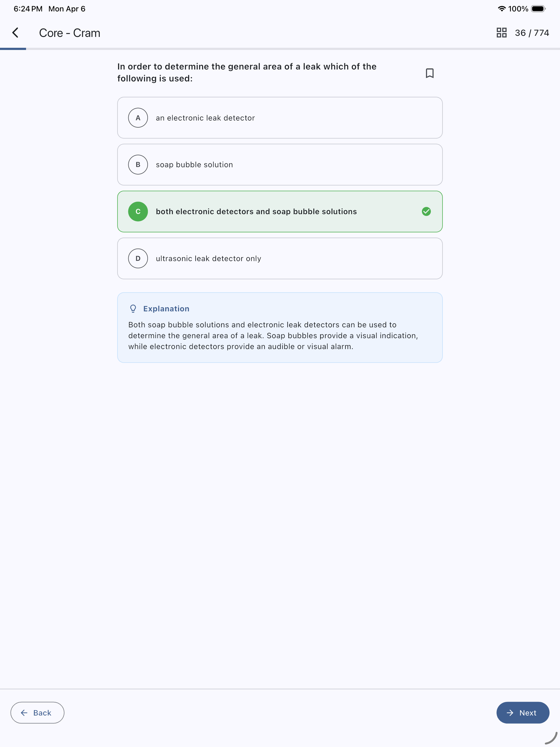Click the Explanation lightbulb icon
560x747 pixels.
[x=133, y=309]
